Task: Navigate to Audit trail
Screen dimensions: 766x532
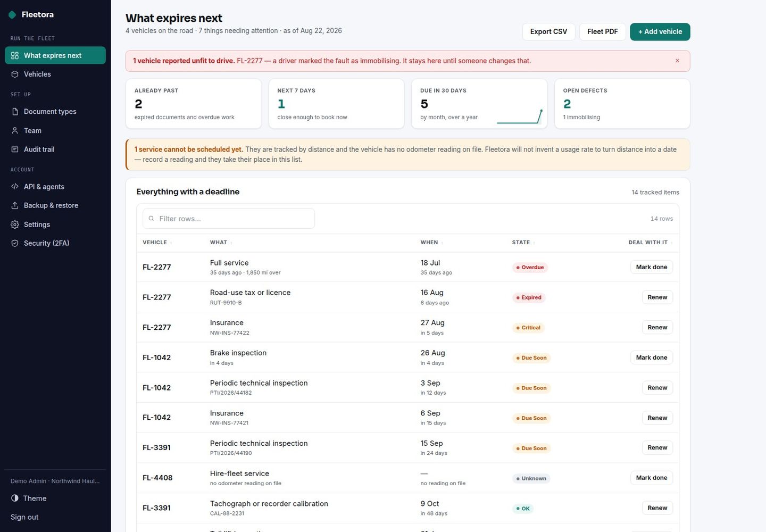Action: point(55,149)
